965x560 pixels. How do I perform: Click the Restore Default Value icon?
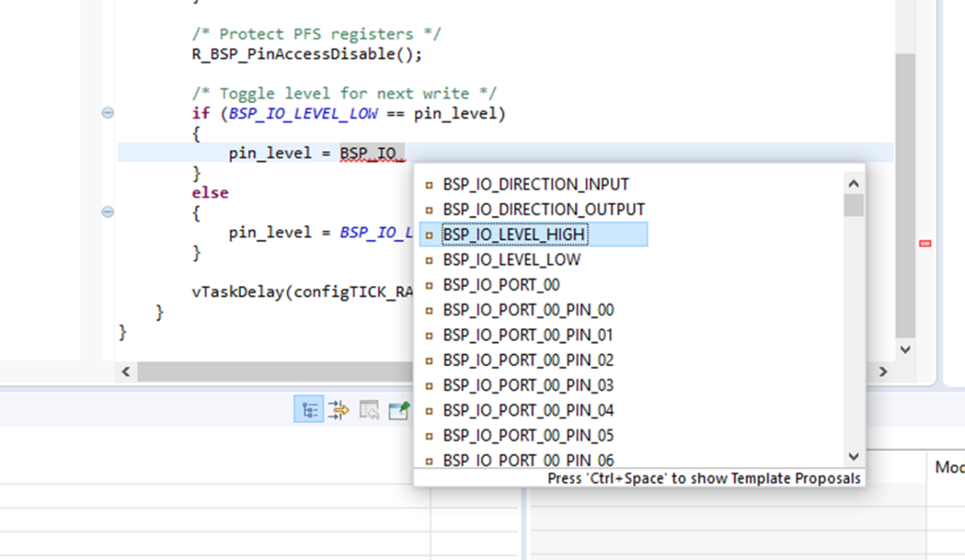coord(369,410)
